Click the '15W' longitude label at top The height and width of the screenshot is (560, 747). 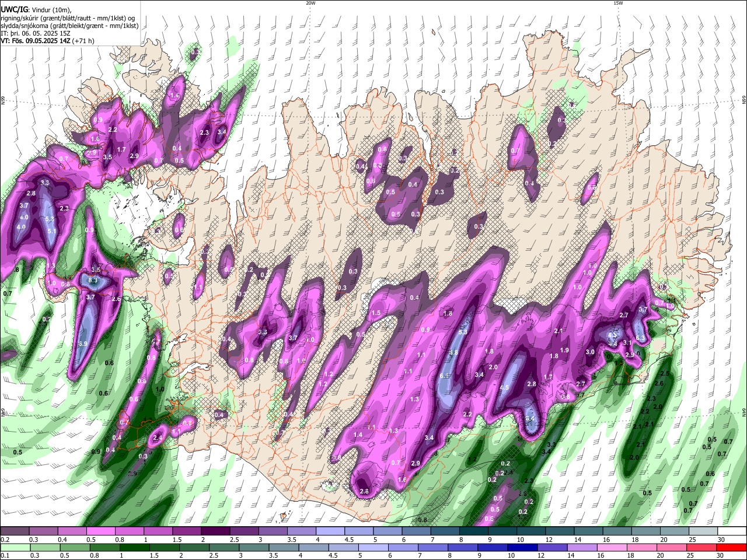click(x=618, y=3)
